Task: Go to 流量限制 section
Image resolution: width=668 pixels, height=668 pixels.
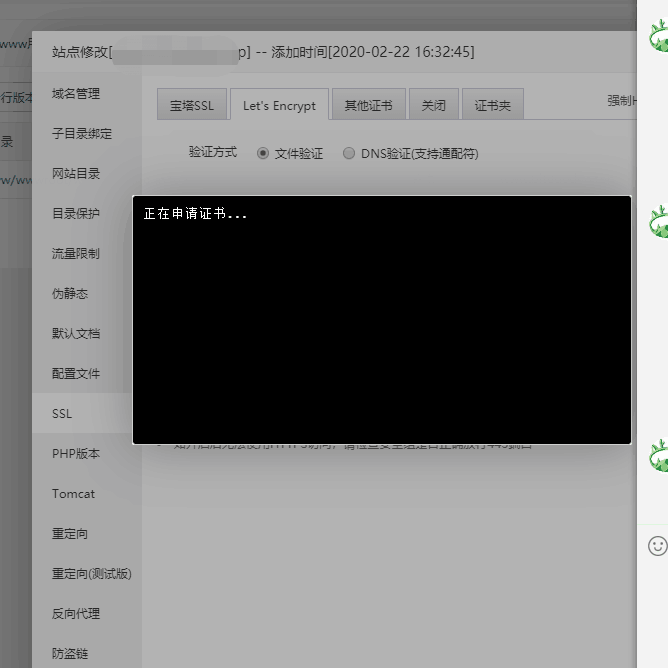Action: point(76,253)
